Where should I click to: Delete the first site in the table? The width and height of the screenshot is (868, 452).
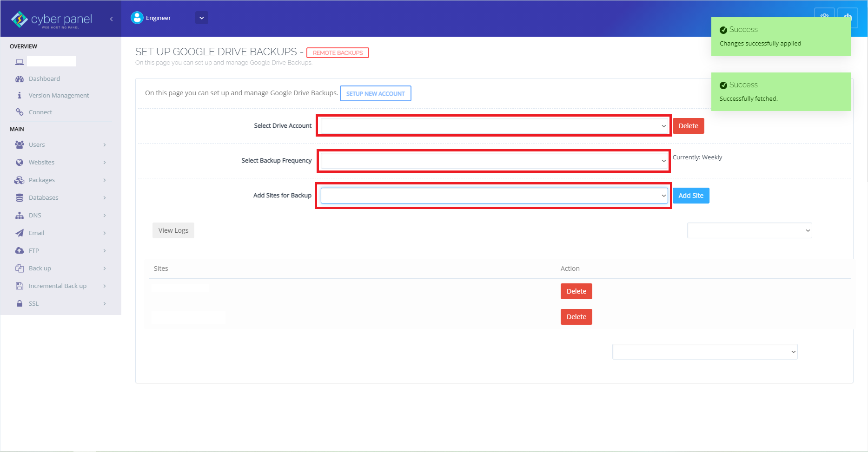pyautogui.click(x=576, y=291)
